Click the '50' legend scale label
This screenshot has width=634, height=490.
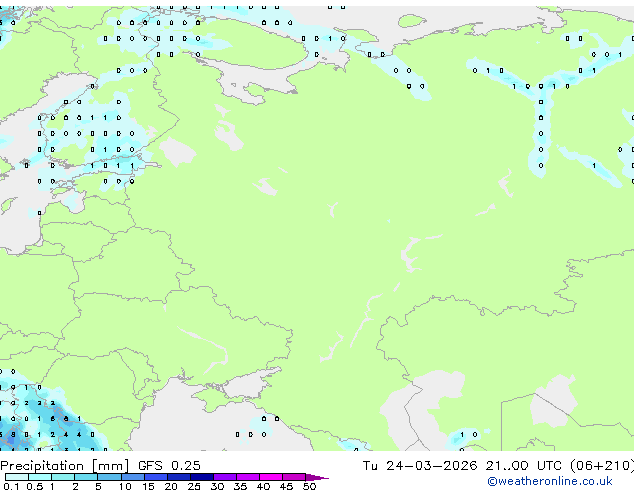coord(309,486)
